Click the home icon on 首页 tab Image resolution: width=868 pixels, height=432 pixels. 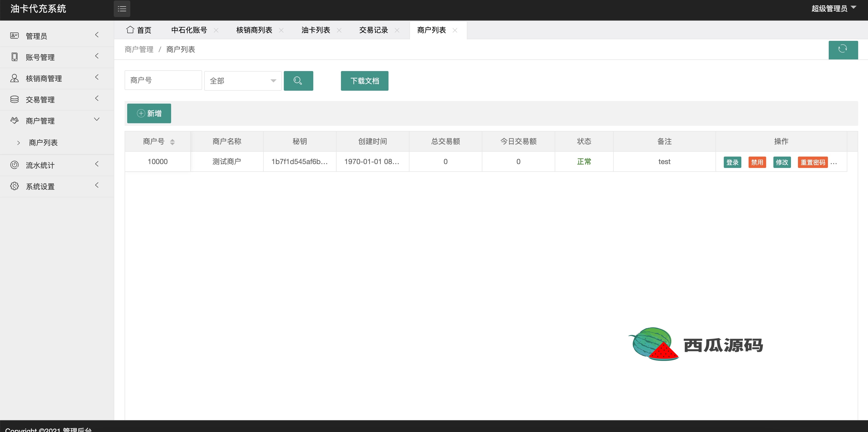click(x=130, y=30)
